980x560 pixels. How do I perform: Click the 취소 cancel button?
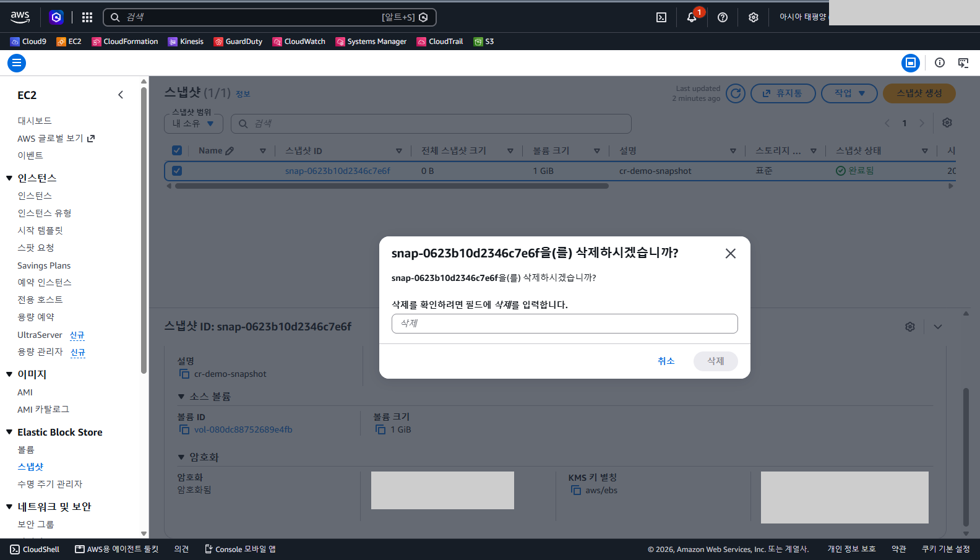click(x=666, y=361)
